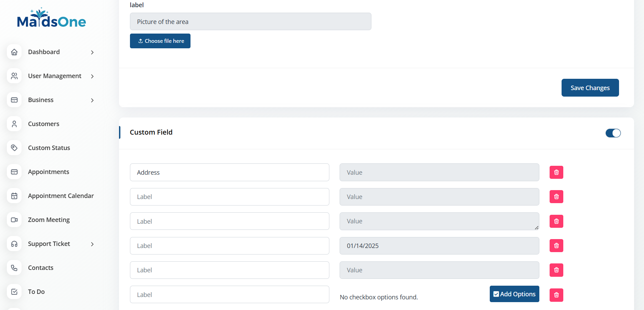Delete the row with date 01/14/2025
The width and height of the screenshot is (644, 310).
556,246
